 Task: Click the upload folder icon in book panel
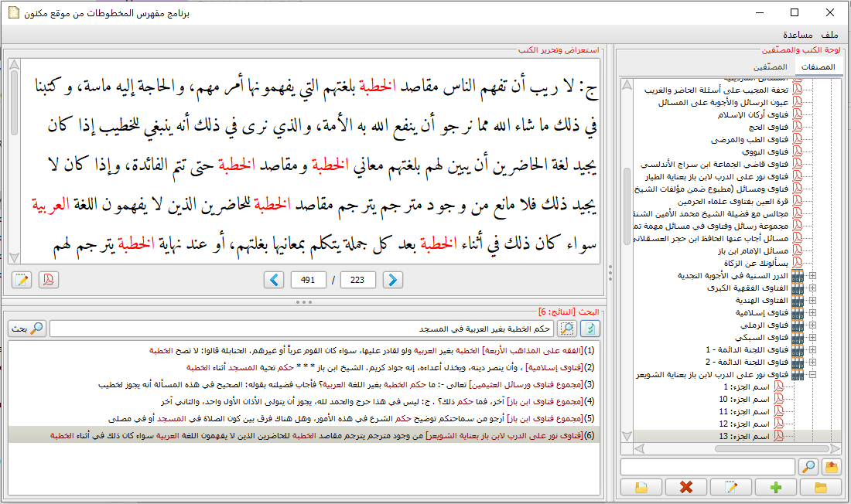(x=831, y=467)
